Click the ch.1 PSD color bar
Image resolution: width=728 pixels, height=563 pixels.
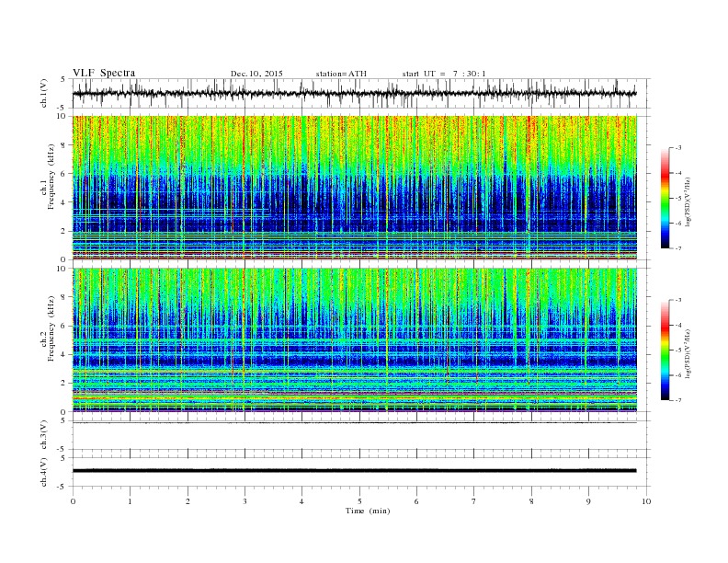click(x=665, y=198)
